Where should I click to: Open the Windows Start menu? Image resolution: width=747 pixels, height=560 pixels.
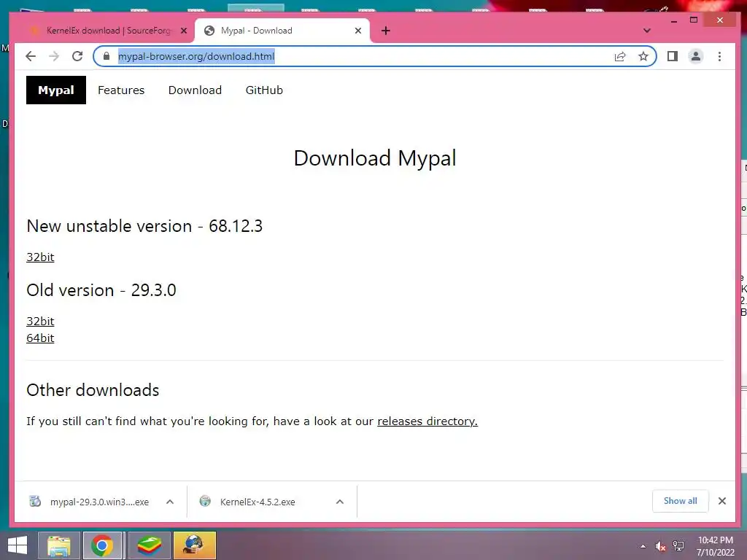[x=18, y=545]
